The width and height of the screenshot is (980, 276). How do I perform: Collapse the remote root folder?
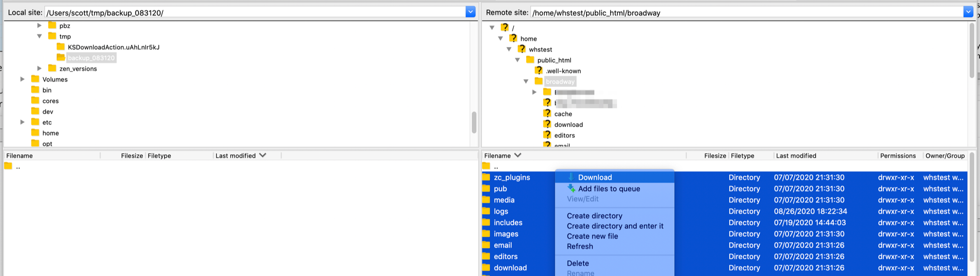point(492,28)
